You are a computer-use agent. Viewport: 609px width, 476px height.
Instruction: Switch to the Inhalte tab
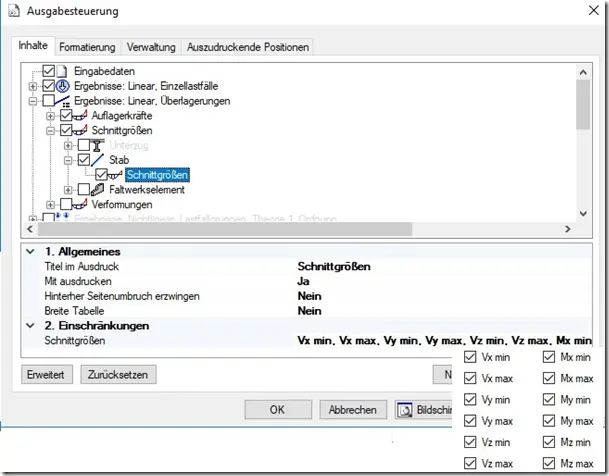(x=33, y=46)
